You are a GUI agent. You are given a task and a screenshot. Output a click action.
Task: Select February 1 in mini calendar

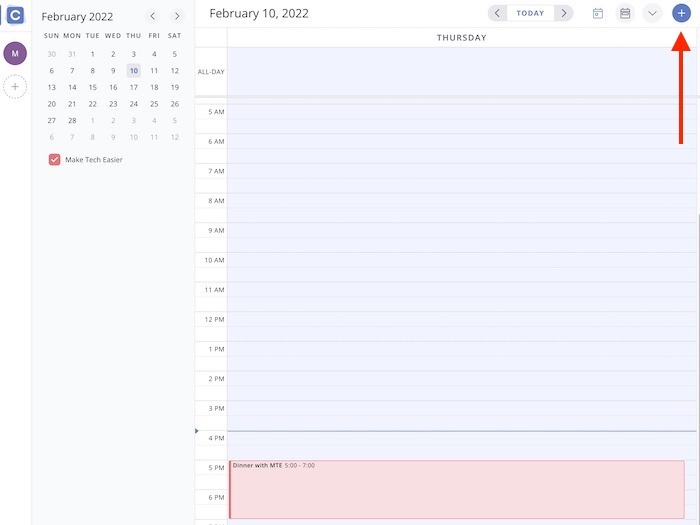point(92,54)
